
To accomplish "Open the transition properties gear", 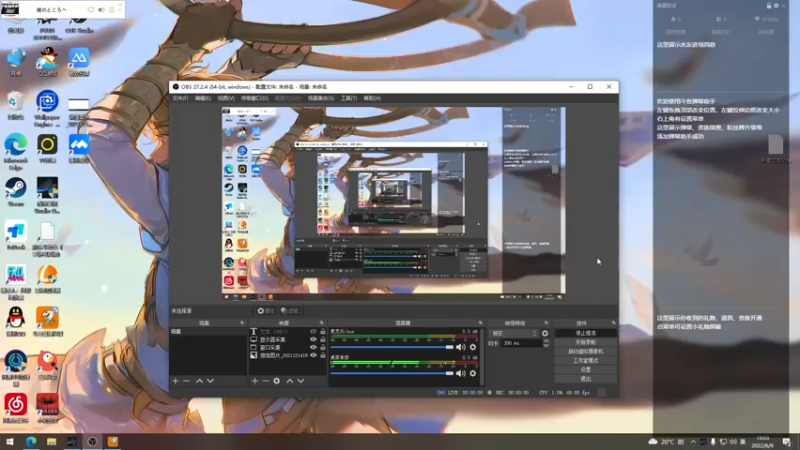I will pyautogui.click(x=545, y=333).
